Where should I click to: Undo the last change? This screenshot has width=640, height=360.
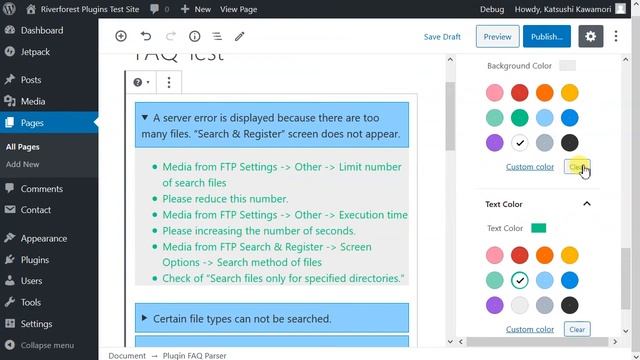coord(146,36)
